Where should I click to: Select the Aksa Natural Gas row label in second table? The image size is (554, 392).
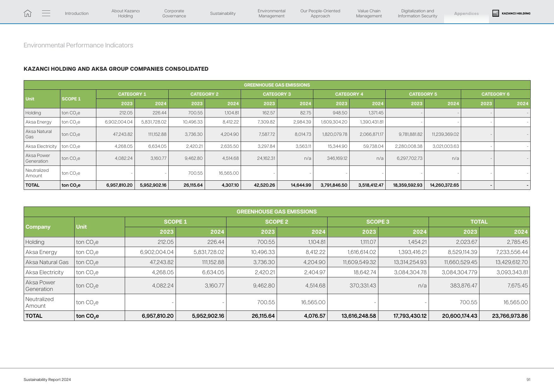click(x=47, y=262)
